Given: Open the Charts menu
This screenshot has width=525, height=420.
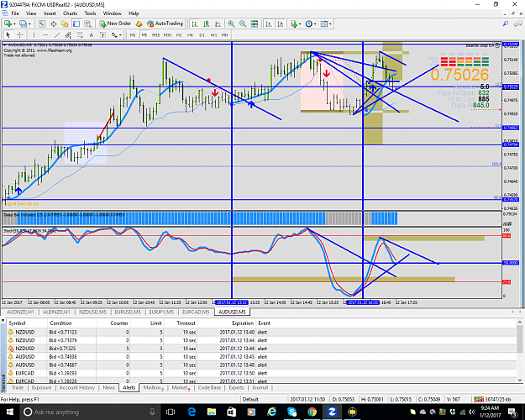Looking at the screenshot, I should [70, 13].
